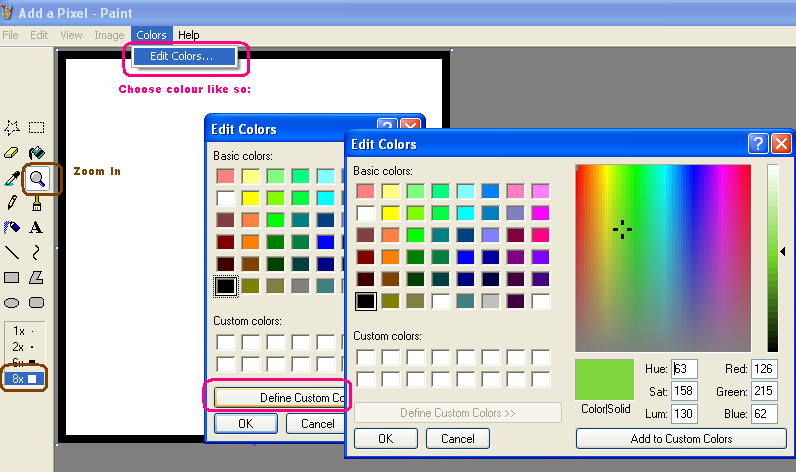Set magnification to 8x
The width and height of the screenshot is (796, 472).
click(x=24, y=379)
